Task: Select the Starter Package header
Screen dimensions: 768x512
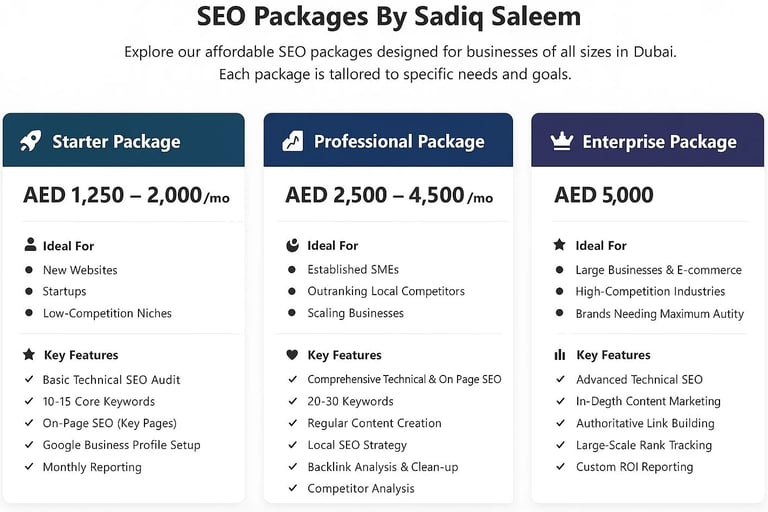Action: [124, 140]
